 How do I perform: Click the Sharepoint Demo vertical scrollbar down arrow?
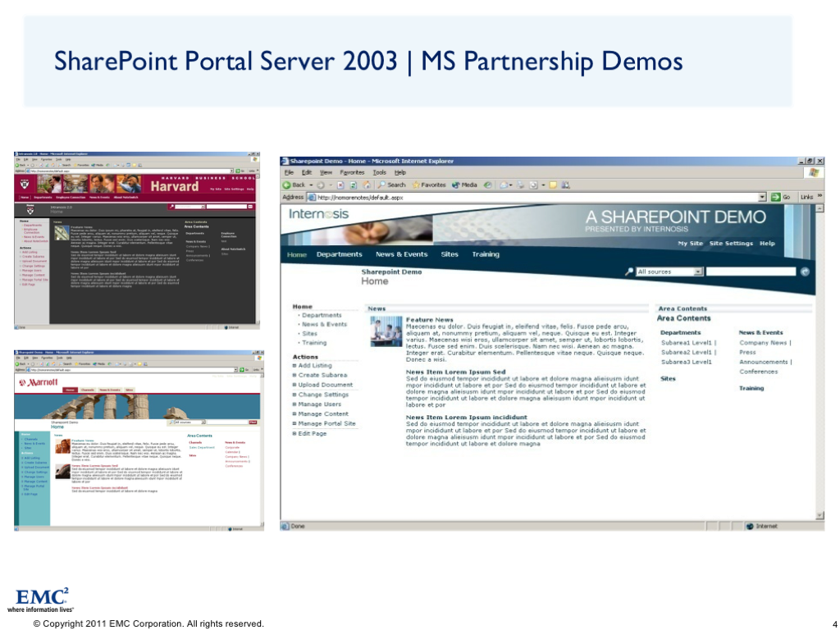click(819, 516)
